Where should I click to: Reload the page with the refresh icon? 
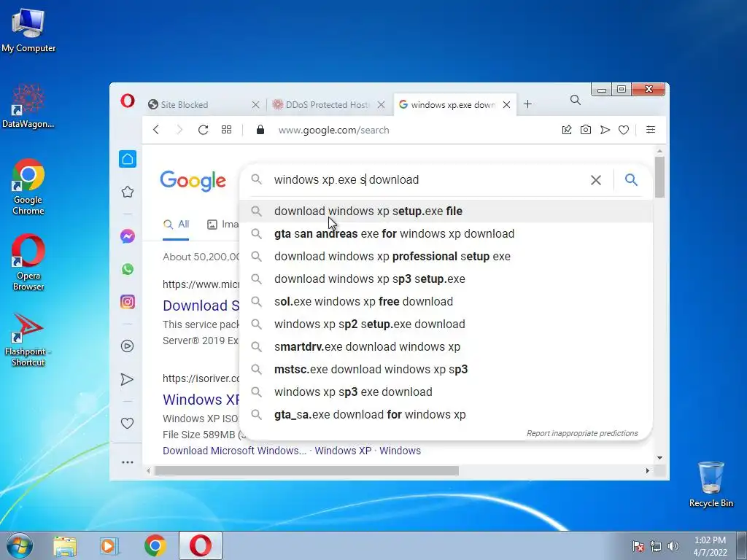tap(203, 130)
